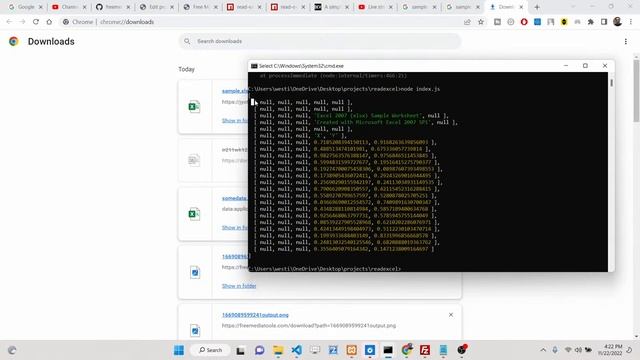Toggle the Chrome side panel icon
This screenshot has height=360, width=640.
[x=604, y=22]
